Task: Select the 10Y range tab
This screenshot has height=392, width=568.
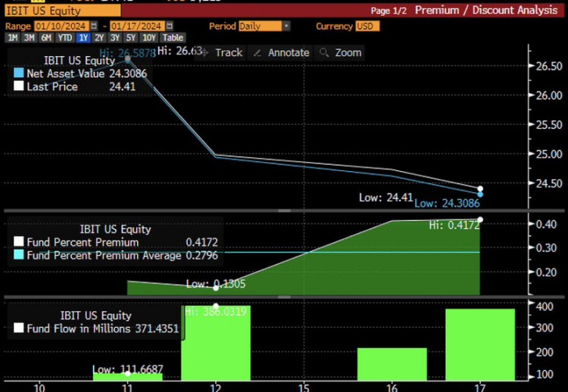Action: pyautogui.click(x=149, y=38)
